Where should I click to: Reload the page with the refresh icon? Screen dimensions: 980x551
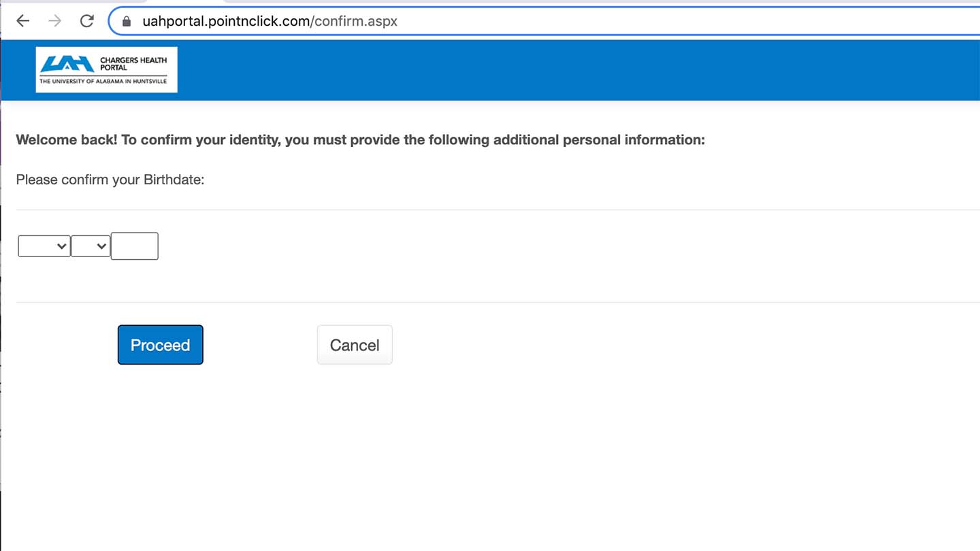tap(86, 21)
